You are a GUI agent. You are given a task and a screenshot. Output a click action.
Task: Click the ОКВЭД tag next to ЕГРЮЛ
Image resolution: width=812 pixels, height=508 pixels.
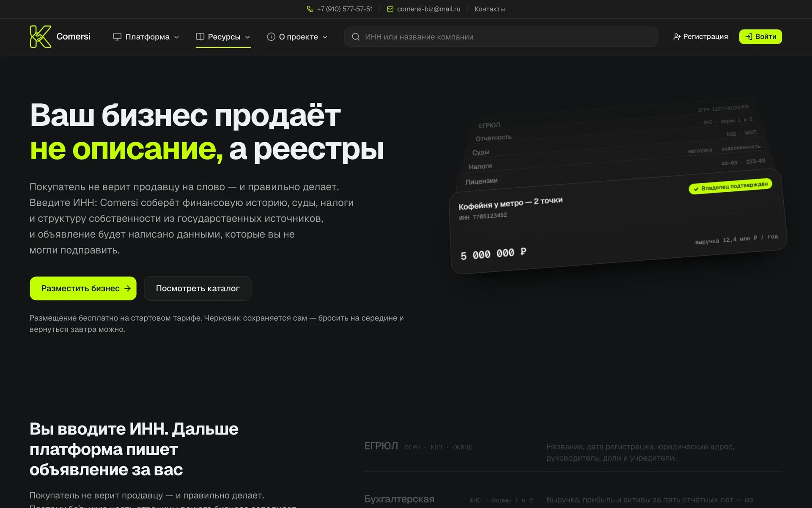[462, 447]
